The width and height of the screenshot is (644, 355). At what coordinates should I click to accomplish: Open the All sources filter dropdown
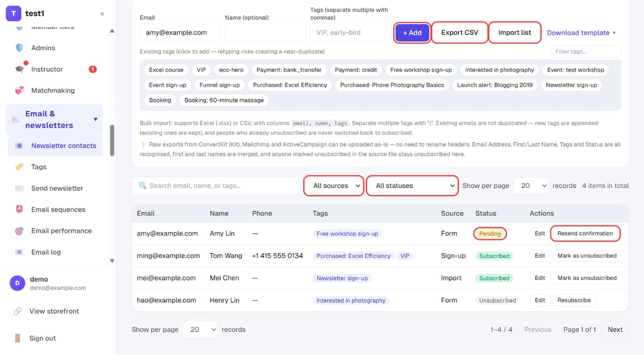tap(334, 186)
